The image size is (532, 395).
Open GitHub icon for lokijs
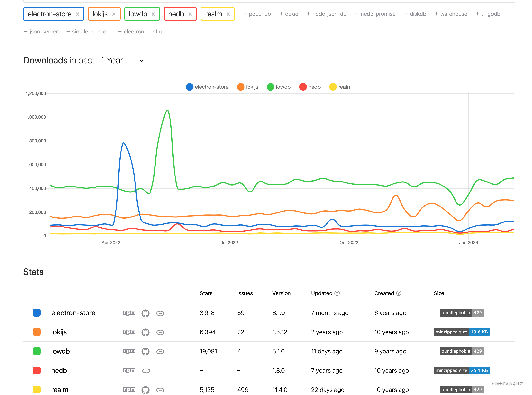tap(145, 332)
